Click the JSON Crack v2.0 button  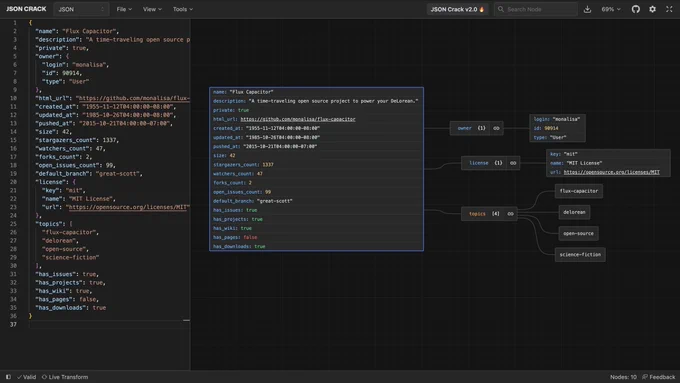tap(457, 9)
